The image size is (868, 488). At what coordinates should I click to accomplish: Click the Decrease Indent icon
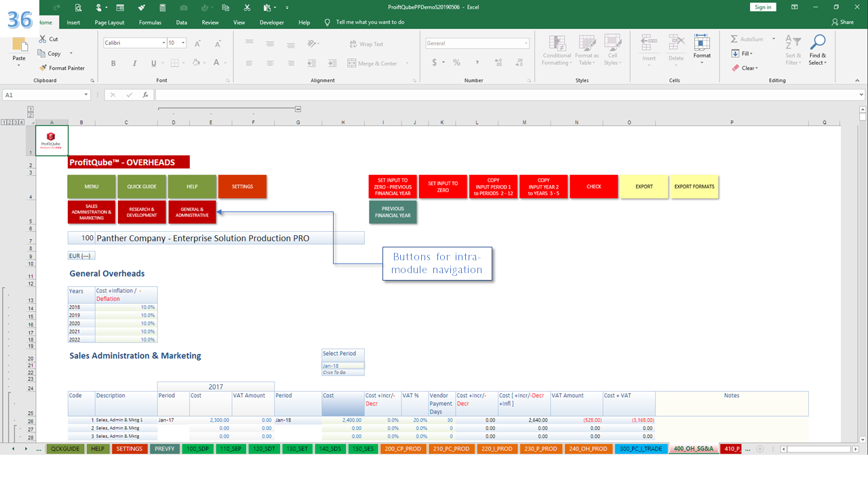[311, 63]
